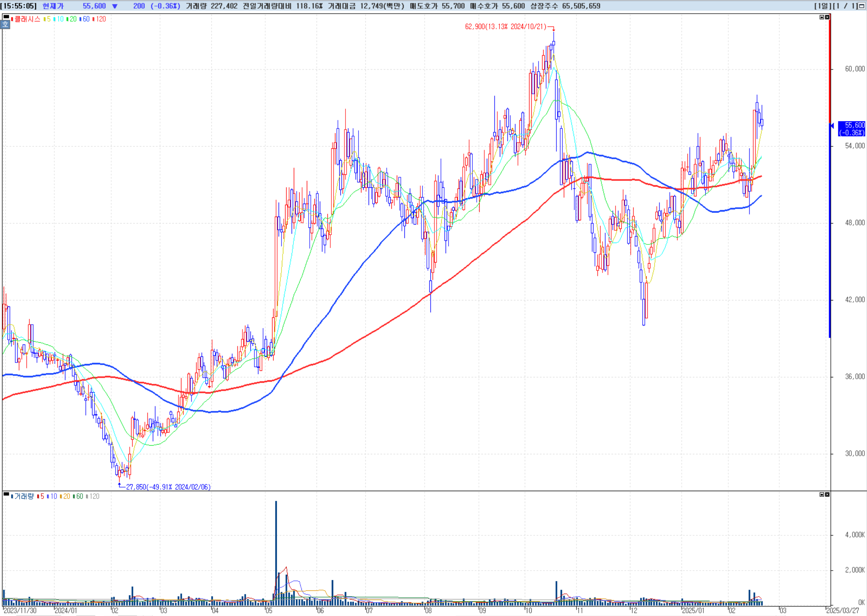Select the 클래시스 price series label
The width and height of the screenshot is (867, 616).
click(x=27, y=19)
